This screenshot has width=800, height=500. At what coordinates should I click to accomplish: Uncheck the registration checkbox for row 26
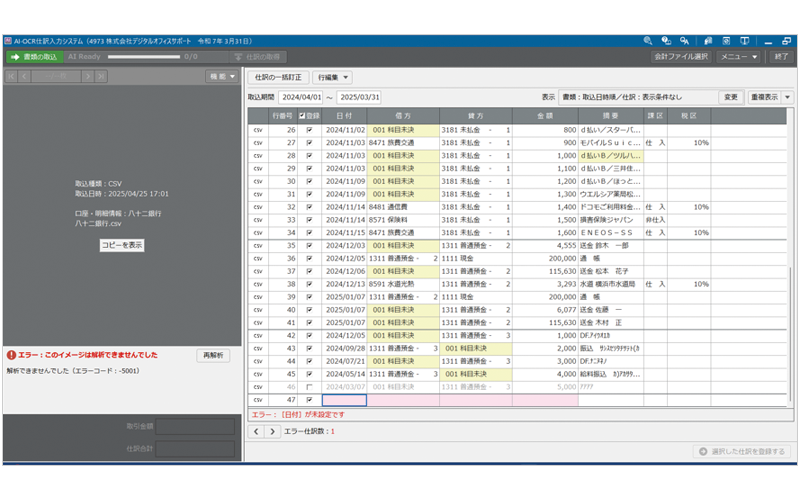point(309,130)
